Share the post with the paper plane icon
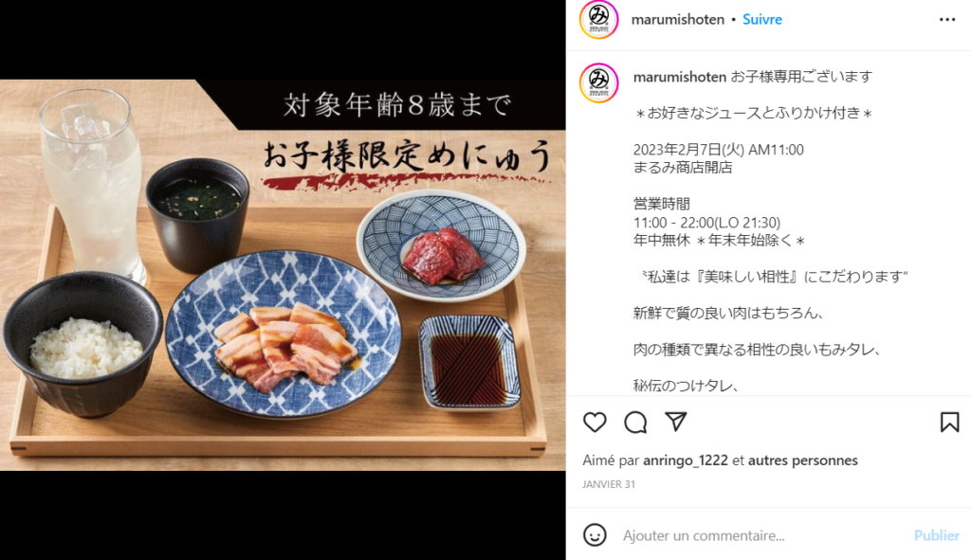 (x=675, y=422)
